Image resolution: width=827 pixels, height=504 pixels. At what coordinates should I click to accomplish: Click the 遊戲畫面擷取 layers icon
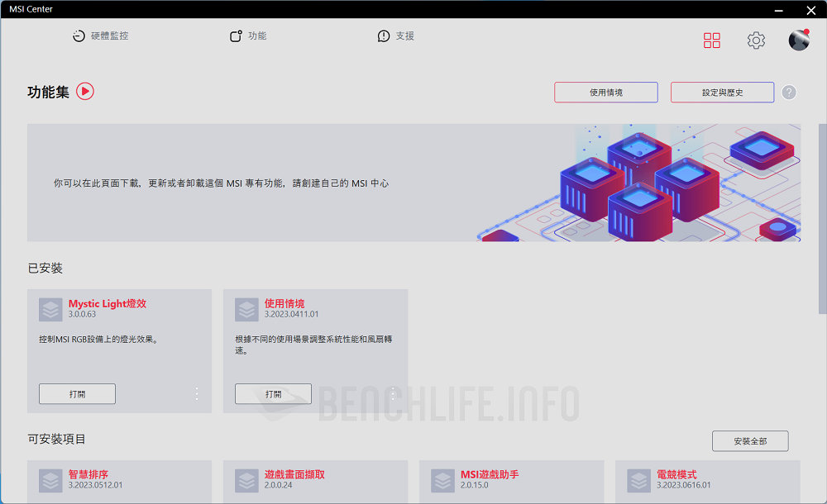[x=247, y=480]
